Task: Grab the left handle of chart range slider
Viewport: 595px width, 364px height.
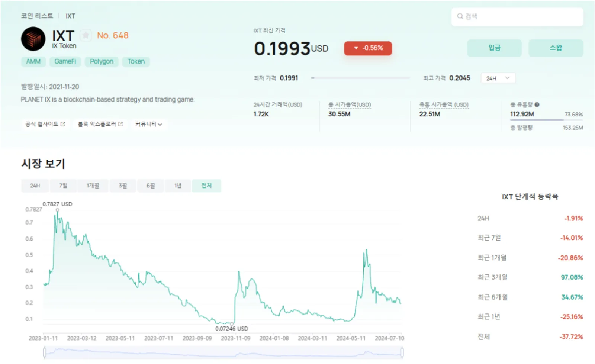Action: coord(45,352)
